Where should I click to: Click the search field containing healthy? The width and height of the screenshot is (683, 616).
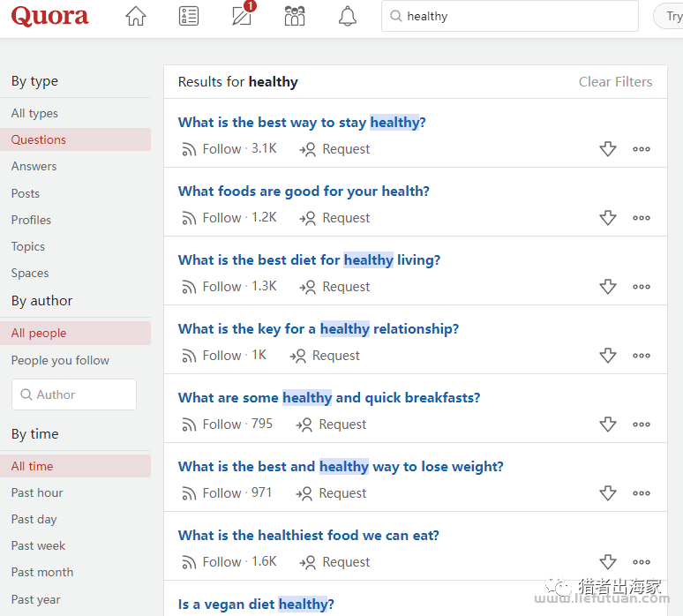(510, 16)
